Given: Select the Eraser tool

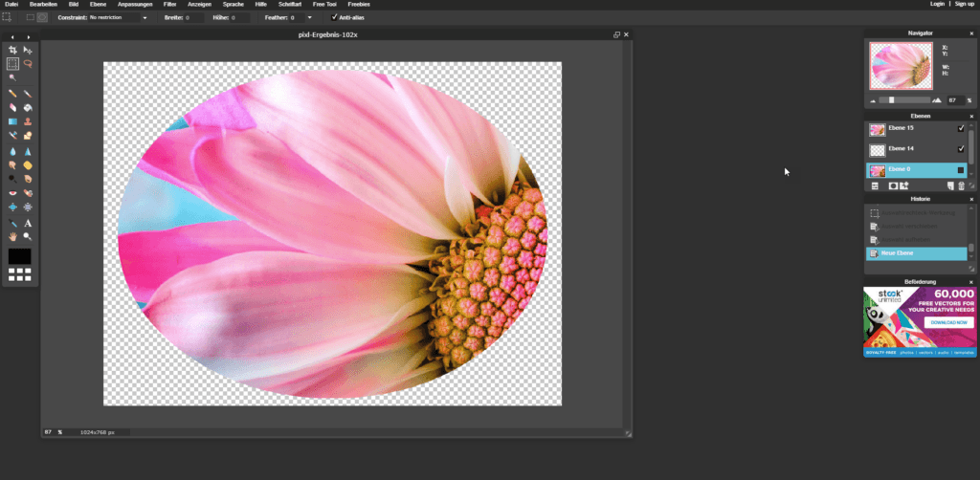Looking at the screenshot, I should click(12, 107).
